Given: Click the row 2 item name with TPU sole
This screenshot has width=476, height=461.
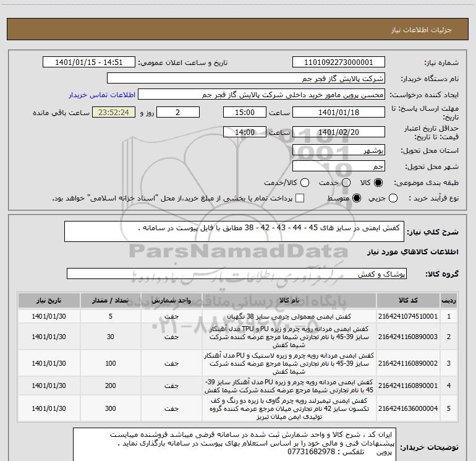Looking at the screenshot, I should pos(289,337).
